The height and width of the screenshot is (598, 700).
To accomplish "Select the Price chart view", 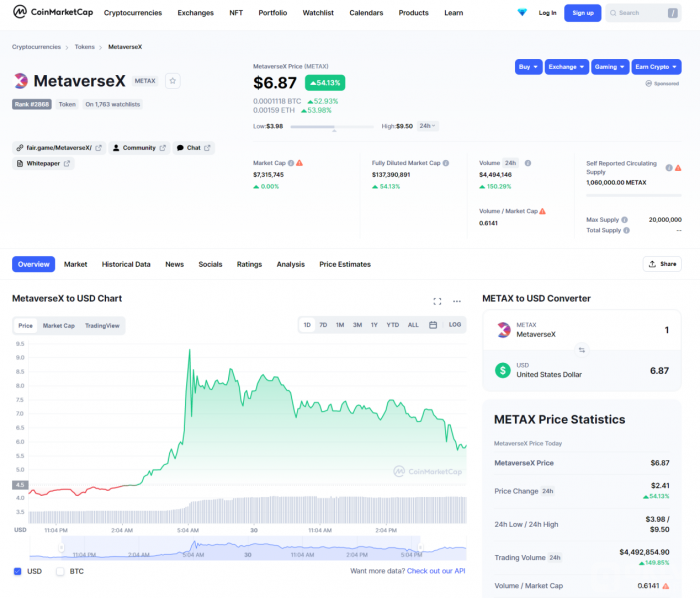I will 25,326.
